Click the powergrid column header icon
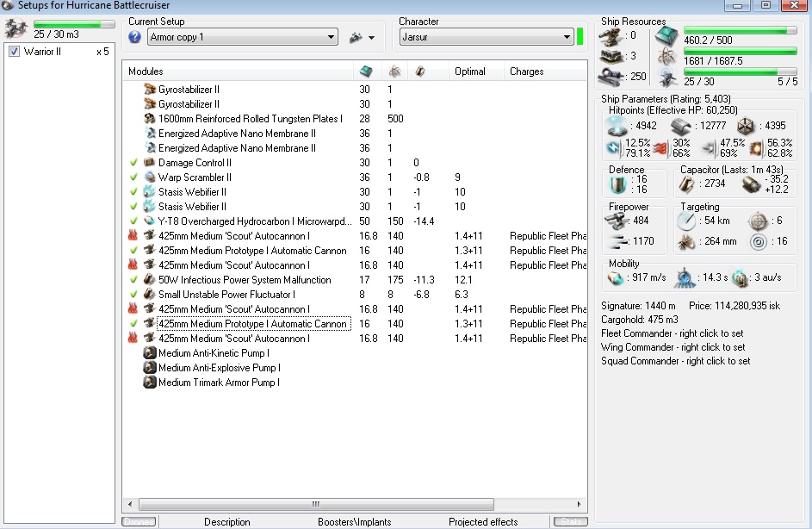The width and height of the screenshot is (812, 529). 394,72
